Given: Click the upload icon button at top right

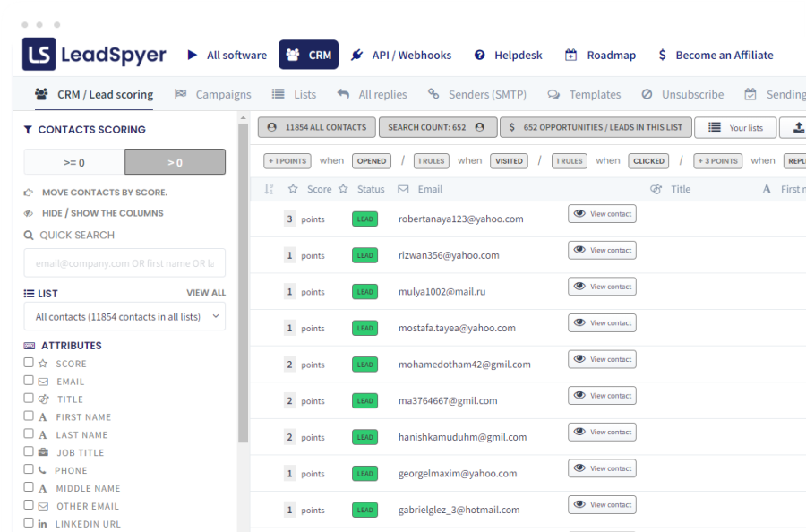Looking at the screenshot, I should pyautogui.click(x=798, y=127).
